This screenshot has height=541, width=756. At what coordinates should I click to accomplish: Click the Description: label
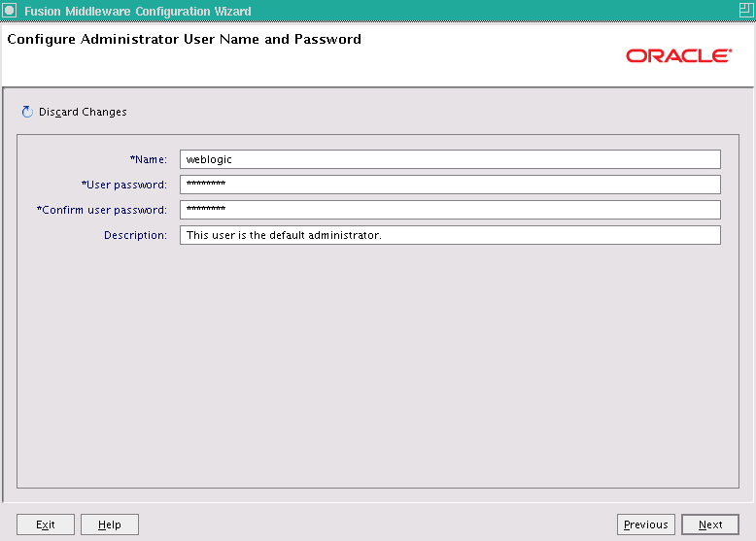point(135,235)
